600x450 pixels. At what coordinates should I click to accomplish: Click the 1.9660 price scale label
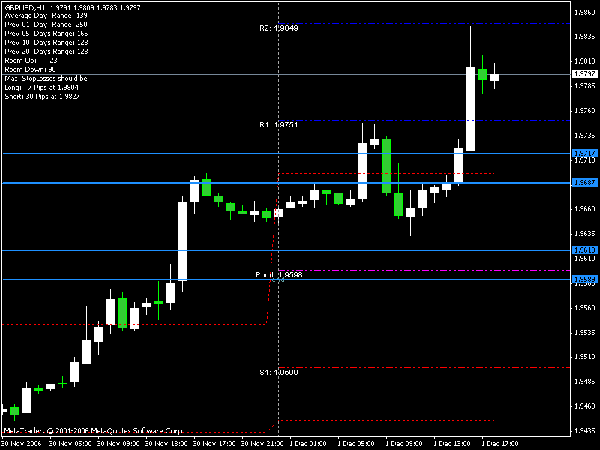[585, 209]
